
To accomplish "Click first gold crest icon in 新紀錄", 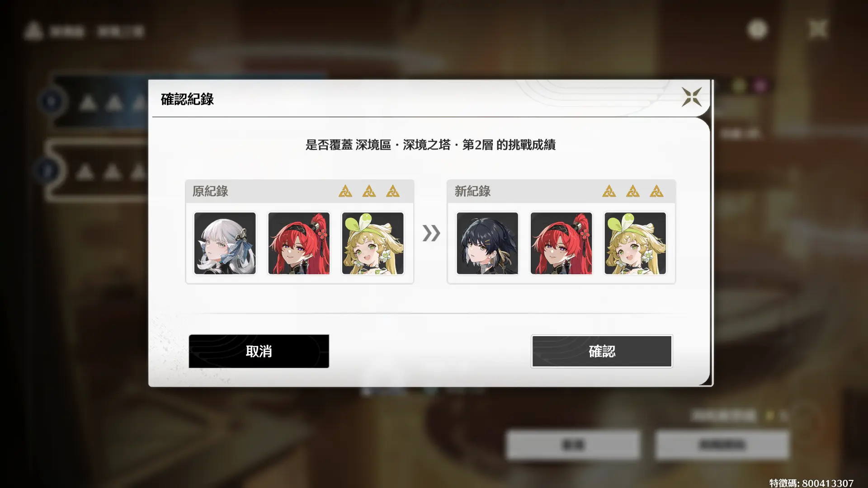I will [609, 191].
